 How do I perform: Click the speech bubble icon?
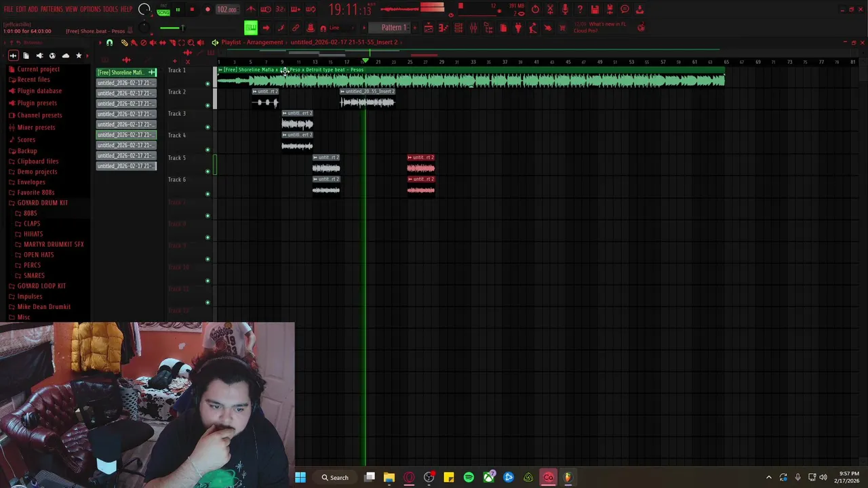point(625,9)
